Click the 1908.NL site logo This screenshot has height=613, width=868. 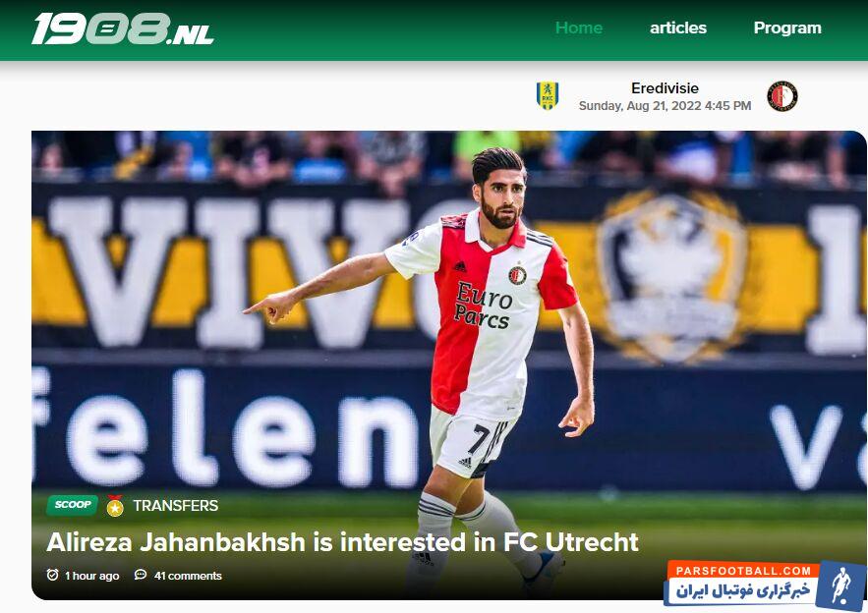coord(123,28)
